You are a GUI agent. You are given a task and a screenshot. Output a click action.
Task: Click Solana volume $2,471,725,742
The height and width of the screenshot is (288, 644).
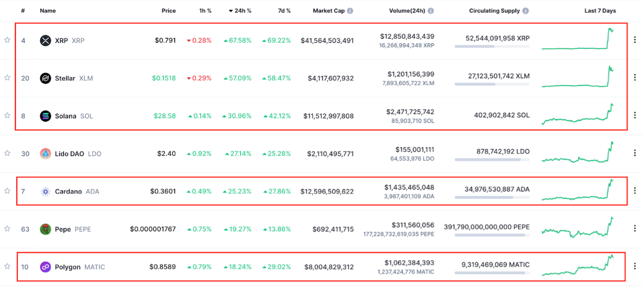[411, 112]
